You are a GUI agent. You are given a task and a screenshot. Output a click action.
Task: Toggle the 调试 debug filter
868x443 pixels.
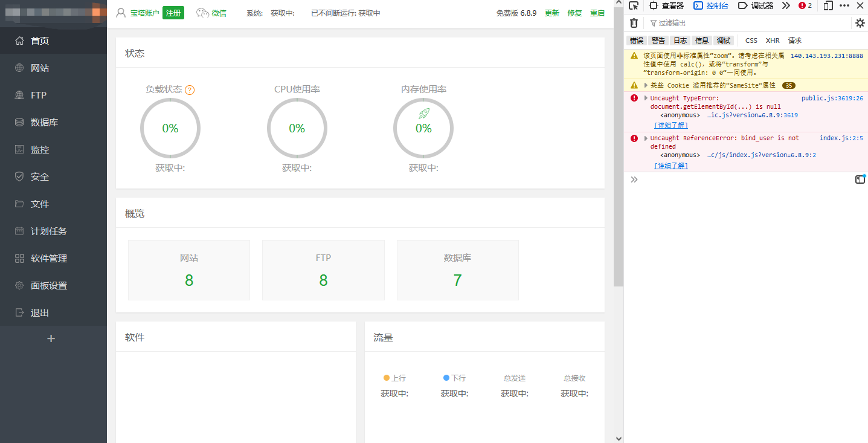point(724,40)
